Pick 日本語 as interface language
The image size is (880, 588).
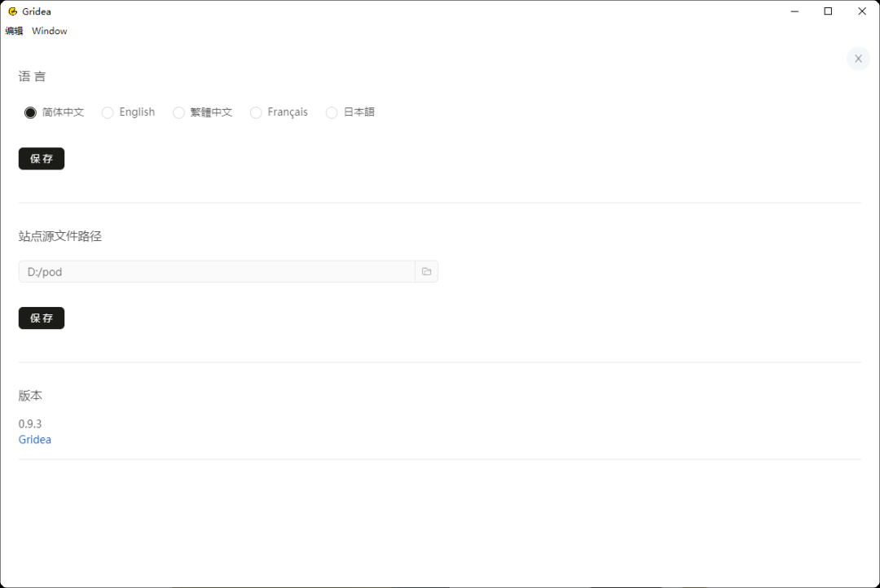click(x=332, y=112)
